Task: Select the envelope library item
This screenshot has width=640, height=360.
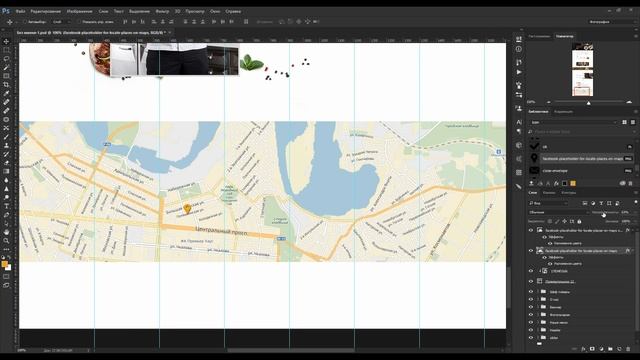Action: 581,171
